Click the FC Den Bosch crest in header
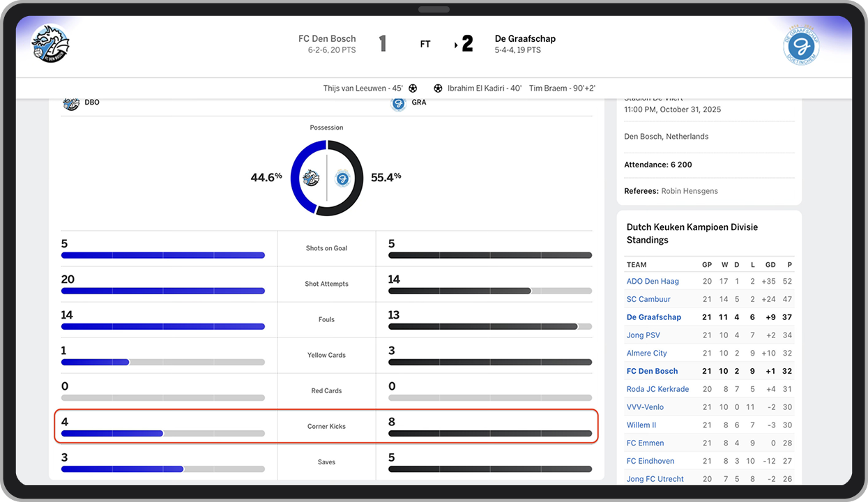Image resolution: width=868 pixels, height=502 pixels. (50, 45)
